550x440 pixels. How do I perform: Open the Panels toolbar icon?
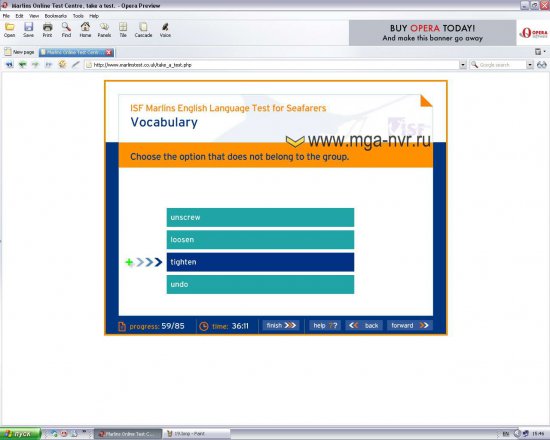104,27
